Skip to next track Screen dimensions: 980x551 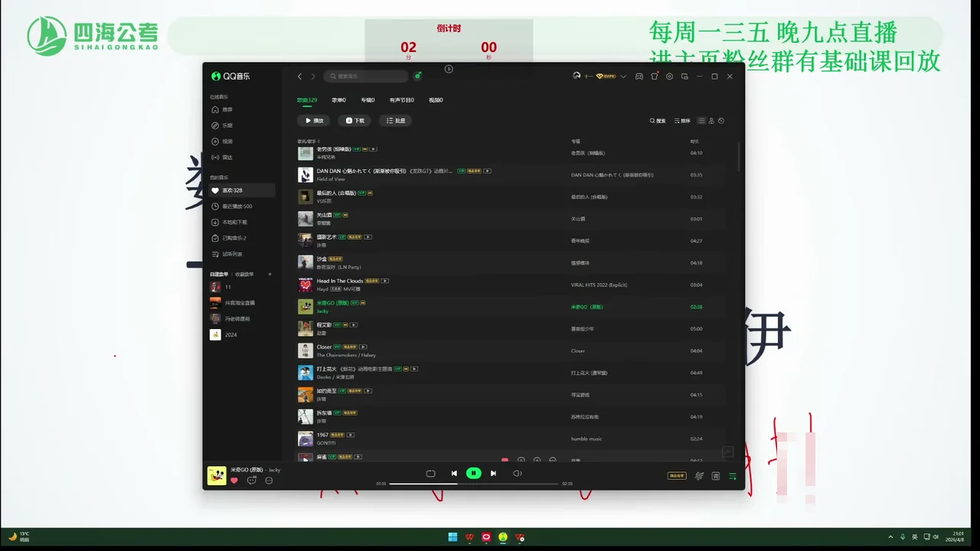(493, 474)
